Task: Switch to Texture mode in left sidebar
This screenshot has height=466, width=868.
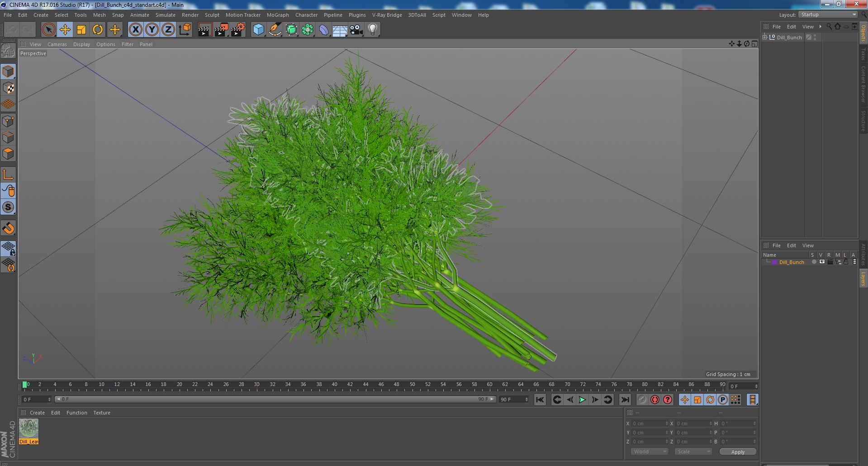Action: (8, 88)
